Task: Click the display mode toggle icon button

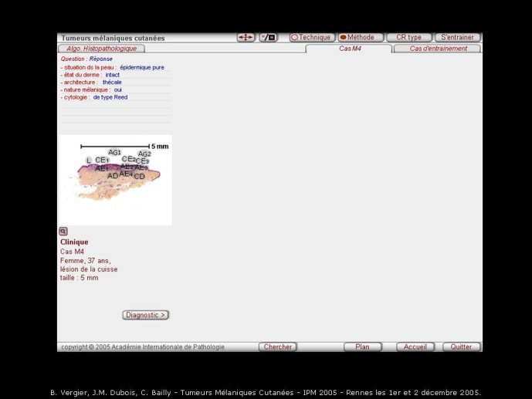Action: point(269,37)
